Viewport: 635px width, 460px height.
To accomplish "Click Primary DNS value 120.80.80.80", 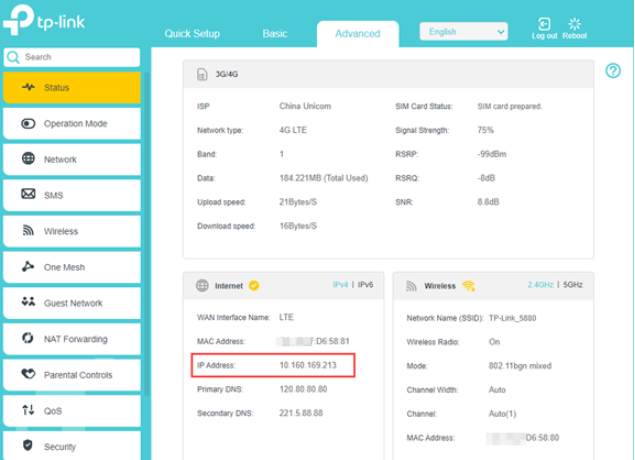I will coord(303,389).
